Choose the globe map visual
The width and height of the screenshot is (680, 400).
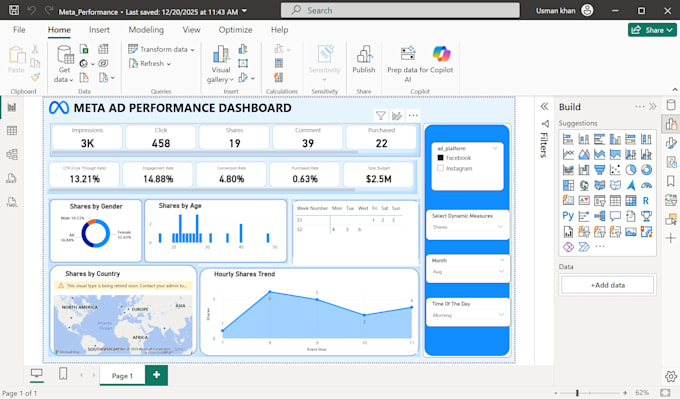tap(584, 185)
